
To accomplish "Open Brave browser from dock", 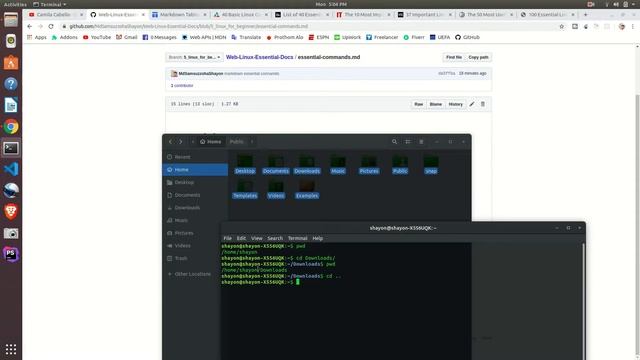I will coord(11,211).
